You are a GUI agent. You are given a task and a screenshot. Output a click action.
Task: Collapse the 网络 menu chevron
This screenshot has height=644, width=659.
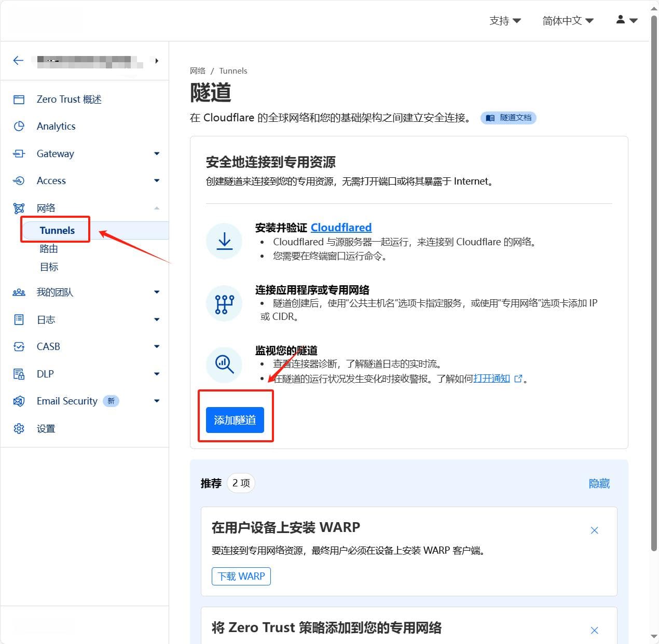[157, 208]
